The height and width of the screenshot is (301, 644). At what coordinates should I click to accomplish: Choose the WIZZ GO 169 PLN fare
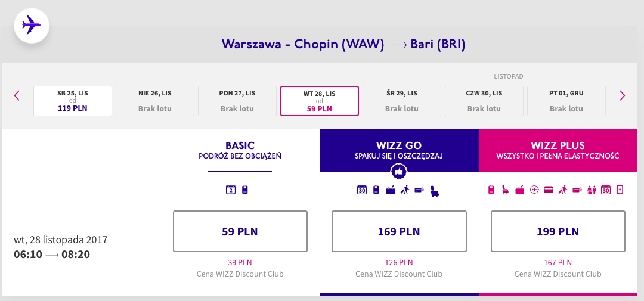coord(399,231)
